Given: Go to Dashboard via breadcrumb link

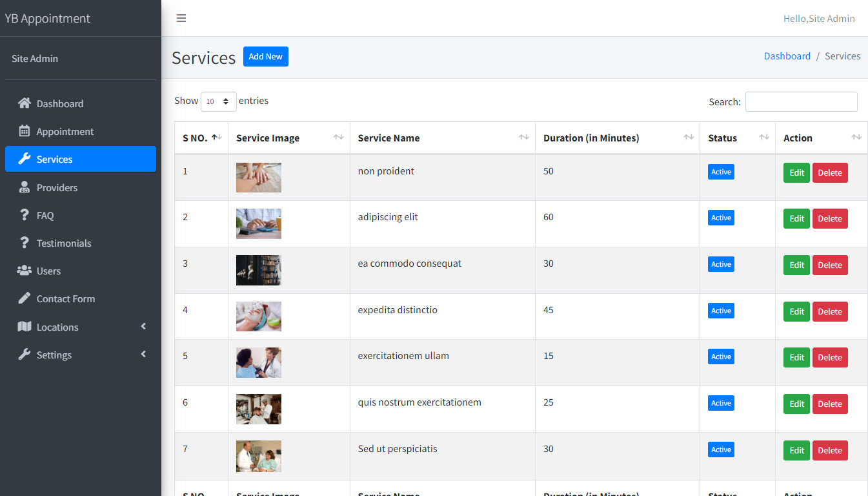Looking at the screenshot, I should click(x=787, y=56).
